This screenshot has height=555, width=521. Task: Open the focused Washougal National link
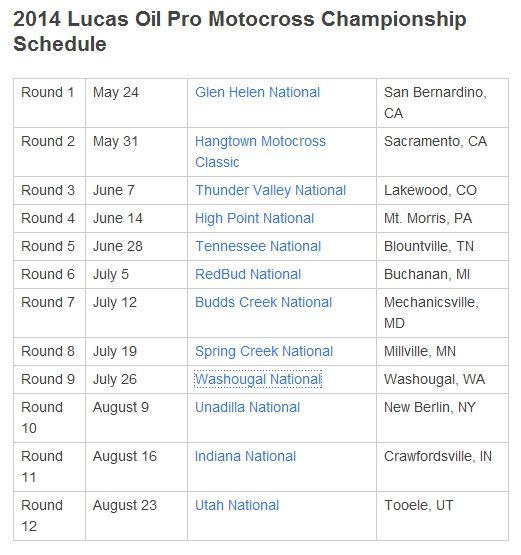[x=258, y=379]
